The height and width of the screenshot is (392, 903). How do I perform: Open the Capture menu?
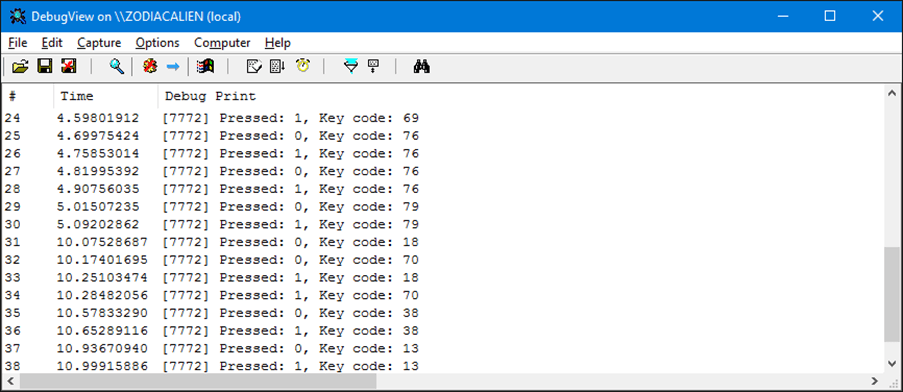(x=99, y=43)
